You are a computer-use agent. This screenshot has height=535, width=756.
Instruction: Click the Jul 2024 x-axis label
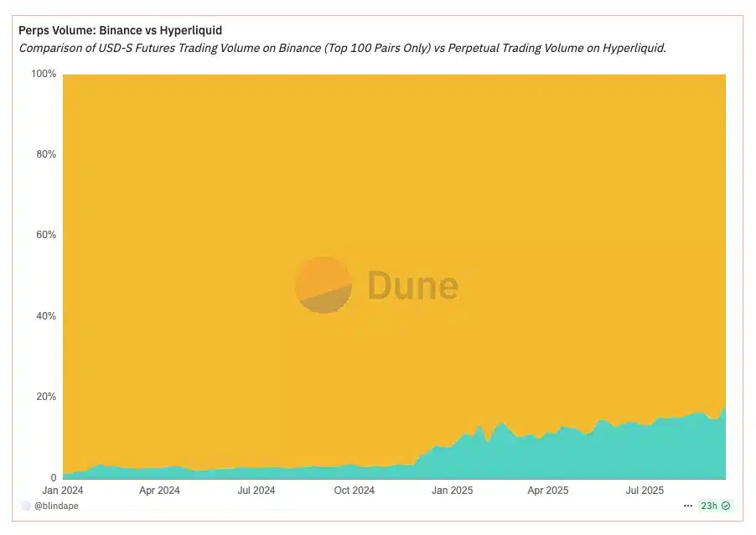pyautogui.click(x=255, y=490)
